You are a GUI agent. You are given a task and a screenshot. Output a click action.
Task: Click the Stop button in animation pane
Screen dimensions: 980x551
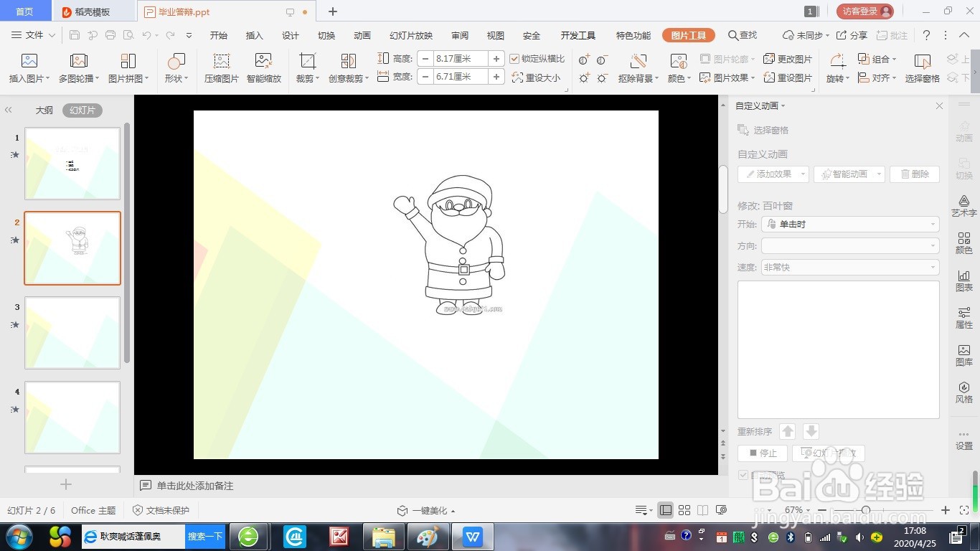click(763, 453)
